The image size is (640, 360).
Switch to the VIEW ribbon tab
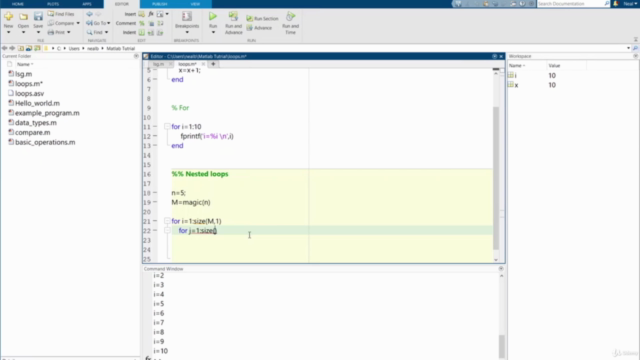pyautogui.click(x=195, y=4)
